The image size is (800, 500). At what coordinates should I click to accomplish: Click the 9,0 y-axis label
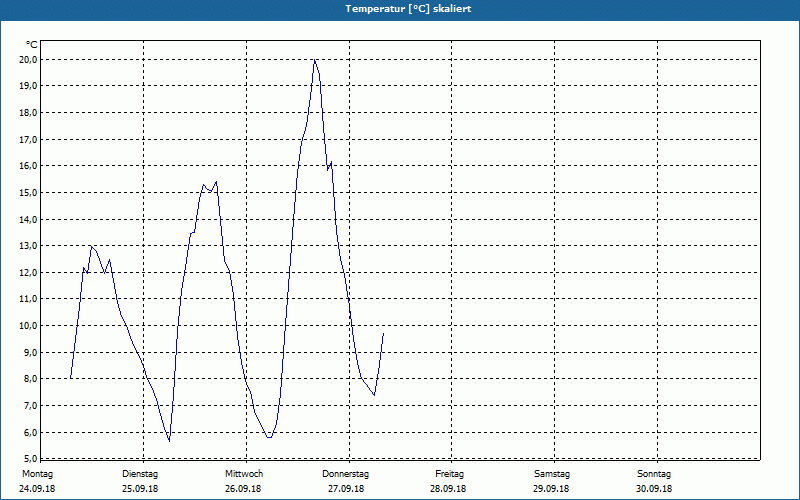[31, 353]
